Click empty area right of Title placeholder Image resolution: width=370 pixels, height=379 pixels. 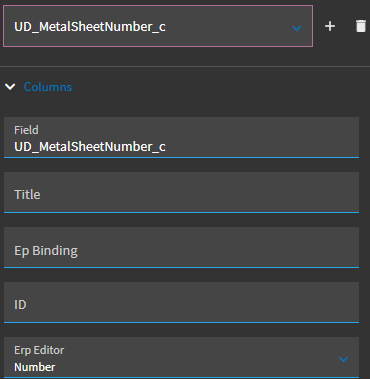click(200, 193)
